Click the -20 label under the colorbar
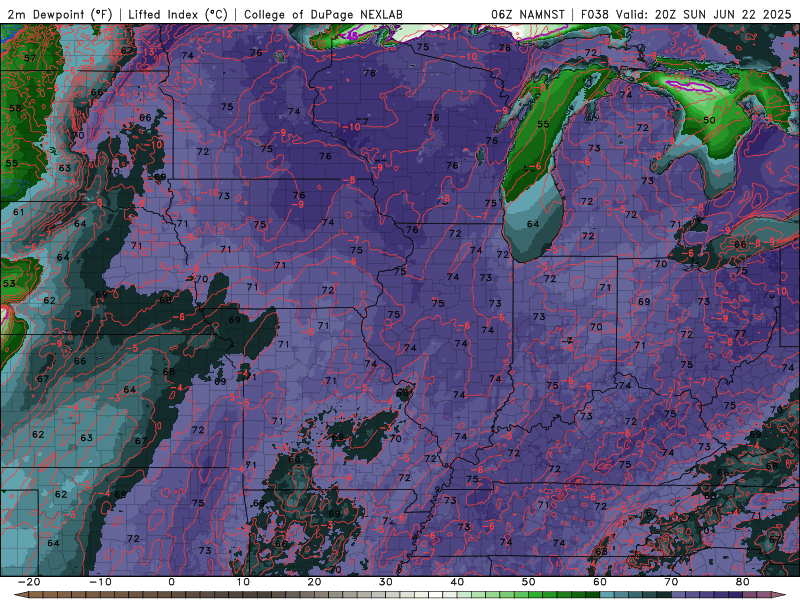 (29, 582)
